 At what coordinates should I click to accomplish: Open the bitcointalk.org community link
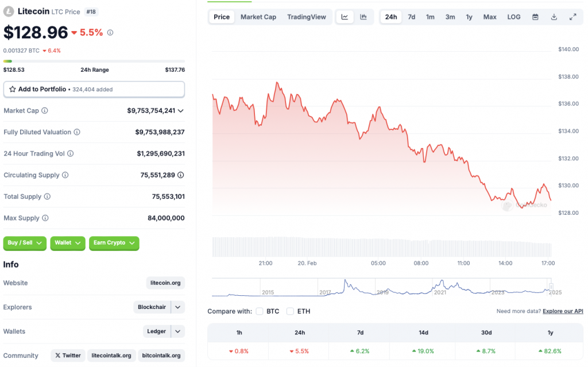[161, 356]
